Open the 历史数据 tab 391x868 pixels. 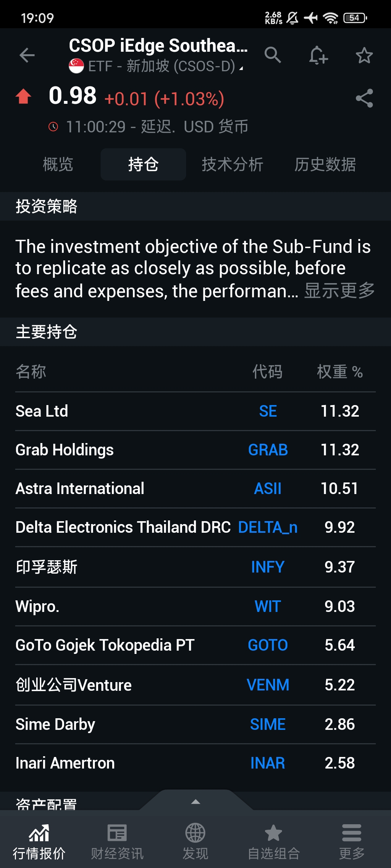325,165
